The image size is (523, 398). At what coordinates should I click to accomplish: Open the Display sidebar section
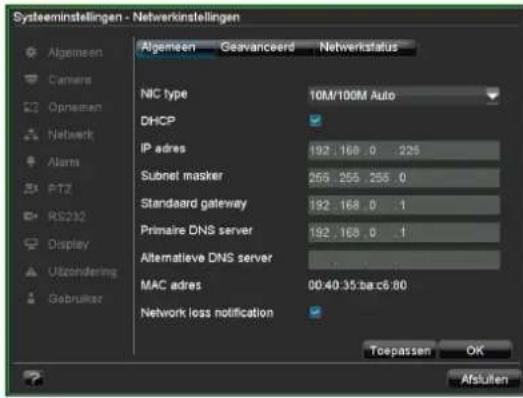69,245
